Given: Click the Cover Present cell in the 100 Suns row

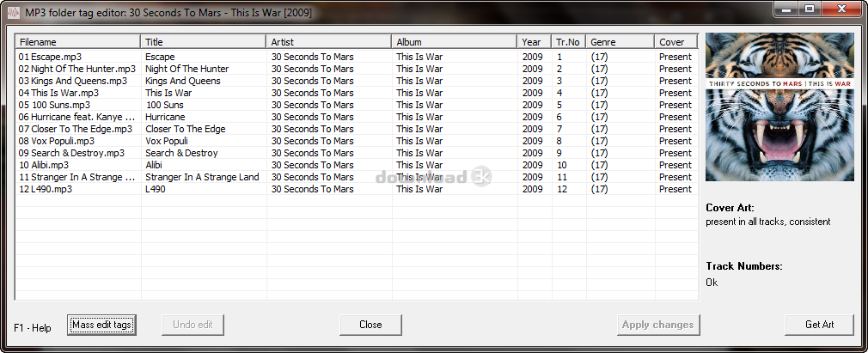Looking at the screenshot, I should [675, 105].
